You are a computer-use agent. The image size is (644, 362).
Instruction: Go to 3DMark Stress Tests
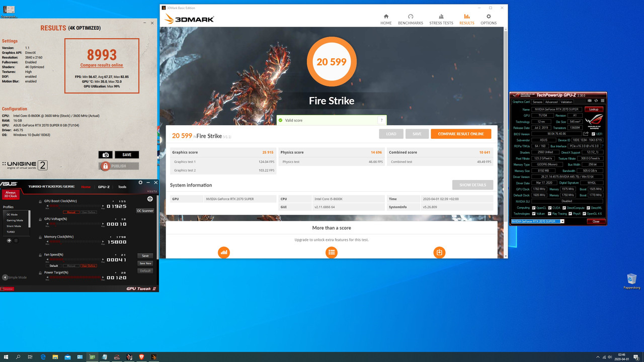coord(441,20)
